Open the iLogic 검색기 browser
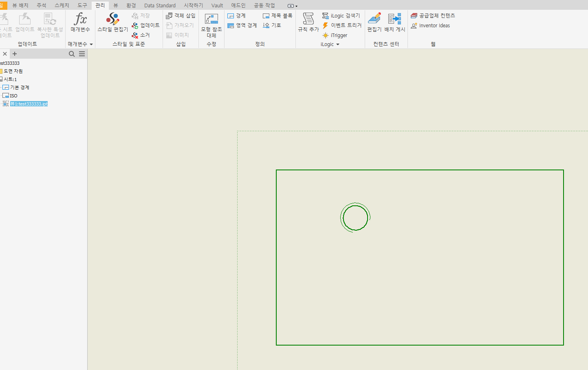The width and height of the screenshot is (588, 370). 341,15
